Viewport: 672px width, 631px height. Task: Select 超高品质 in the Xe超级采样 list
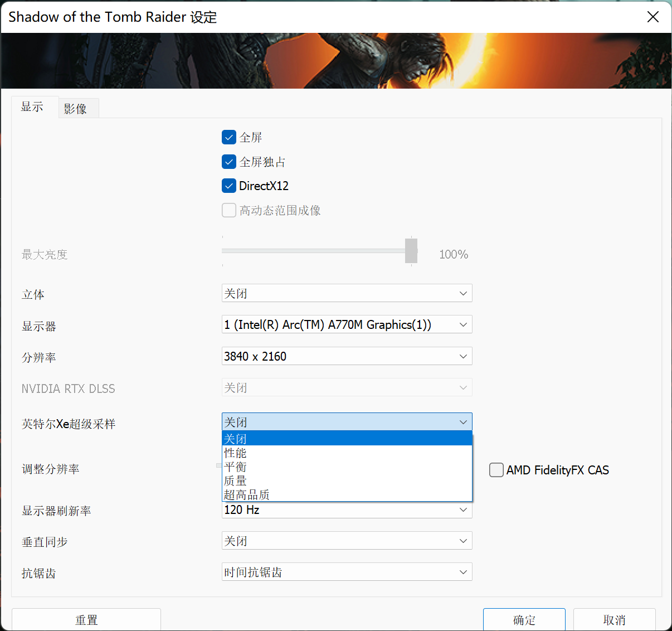[347, 494]
